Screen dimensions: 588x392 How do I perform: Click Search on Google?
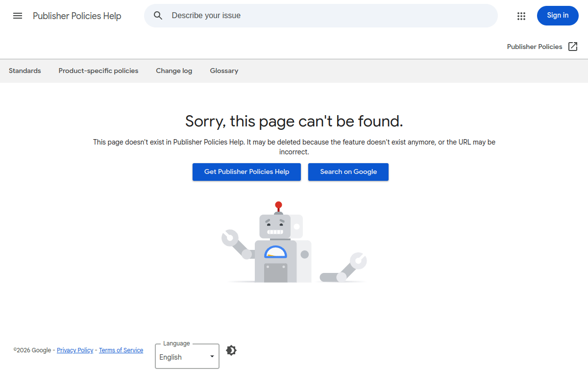coord(348,172)
